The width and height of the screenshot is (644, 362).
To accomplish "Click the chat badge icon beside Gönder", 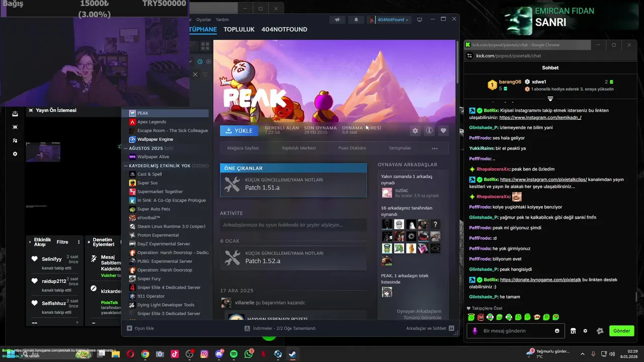I will [x=600, y=331].
